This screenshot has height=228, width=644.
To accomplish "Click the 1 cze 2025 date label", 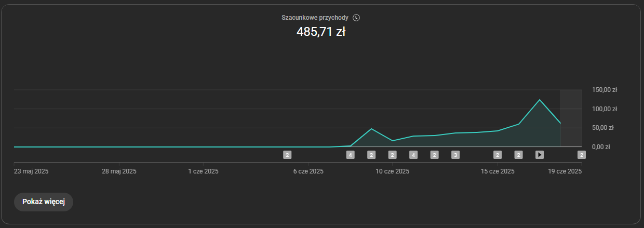I will [x=204, y=171].
